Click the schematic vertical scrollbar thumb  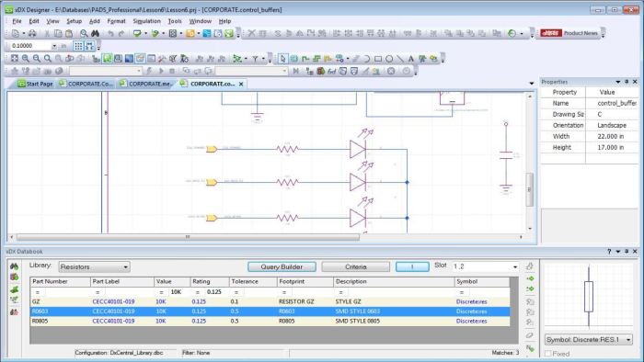[530, 189]
